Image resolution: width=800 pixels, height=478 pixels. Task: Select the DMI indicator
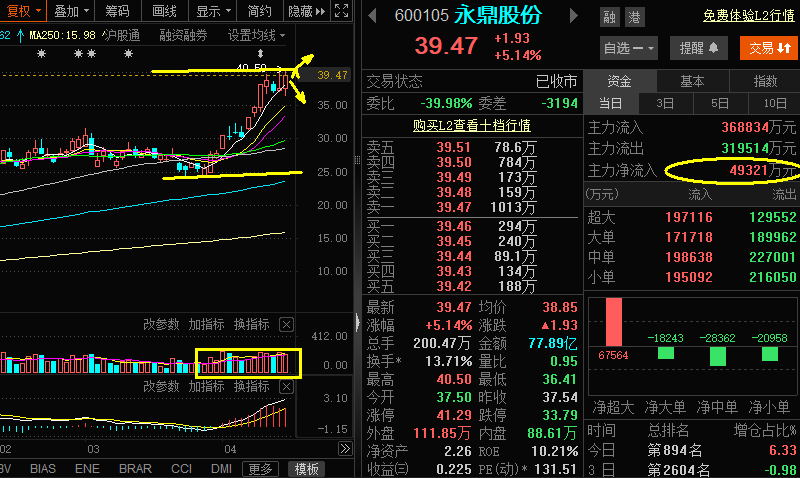point(221,468)
